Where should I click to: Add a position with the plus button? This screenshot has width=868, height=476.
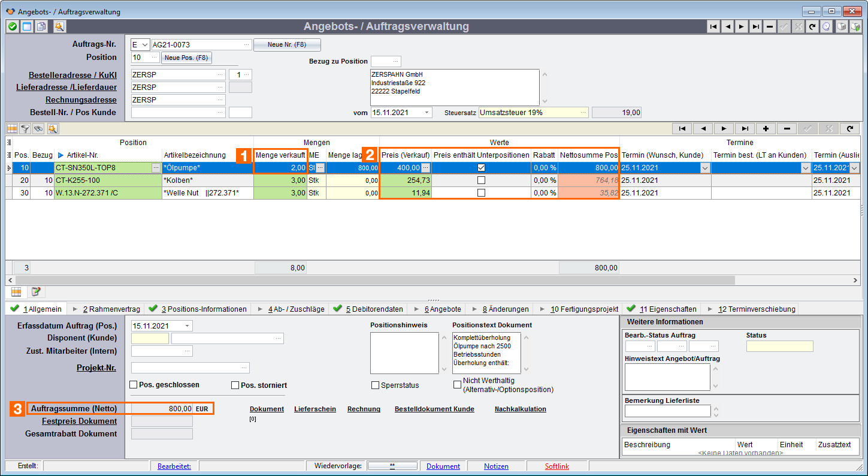click(x=766, y=128)
